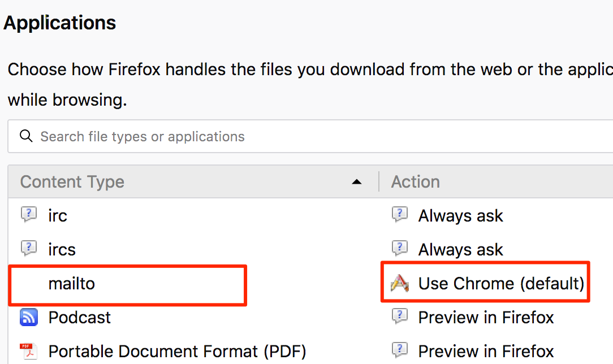Screen dimensions: 613x364
Task: Click the Action column header
Action: tap(415, 182)
